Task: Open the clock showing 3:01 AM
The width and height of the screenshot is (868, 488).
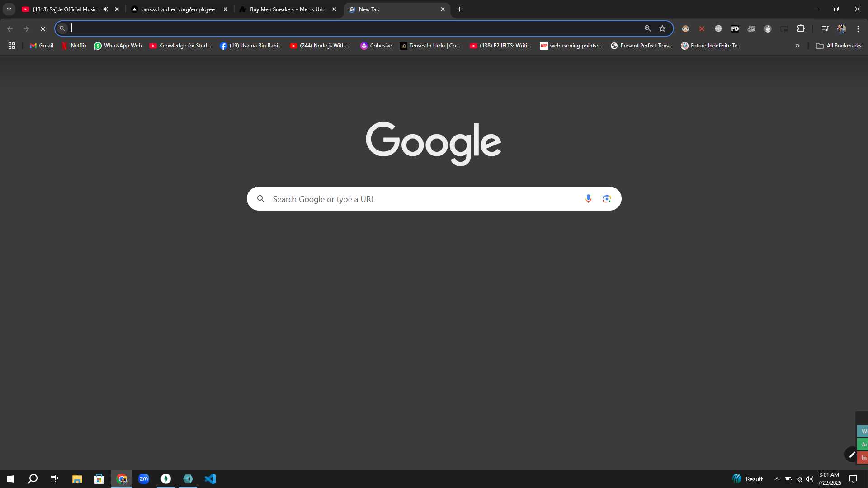Action: tap(829, 479)
